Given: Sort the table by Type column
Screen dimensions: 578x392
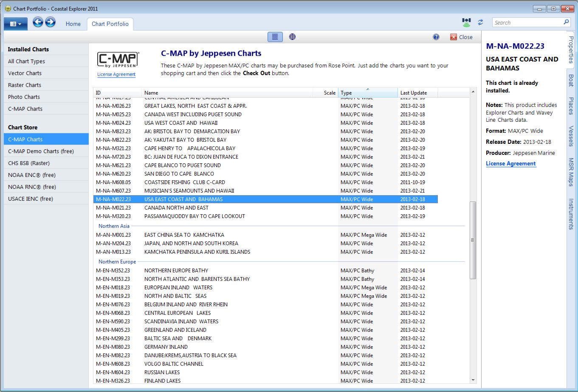Looking at the screenshot, I should [368, 92].
